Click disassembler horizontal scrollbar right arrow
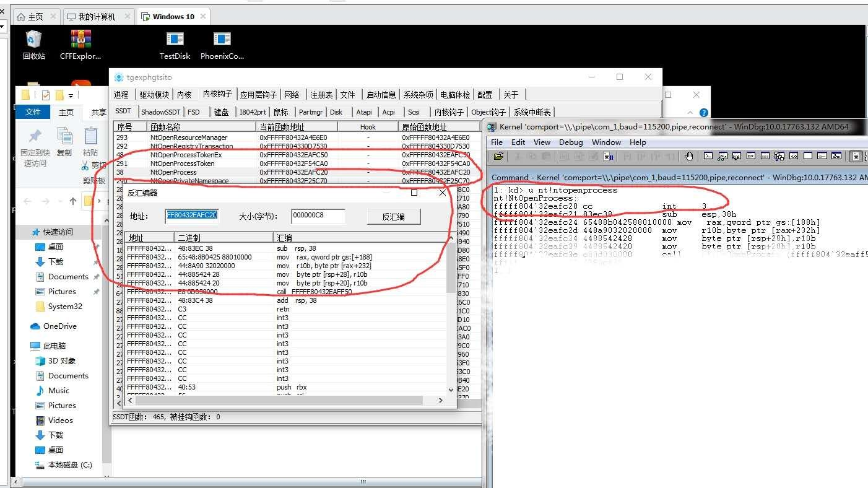This screenshot has width=868, height=488. pos(440,400)
